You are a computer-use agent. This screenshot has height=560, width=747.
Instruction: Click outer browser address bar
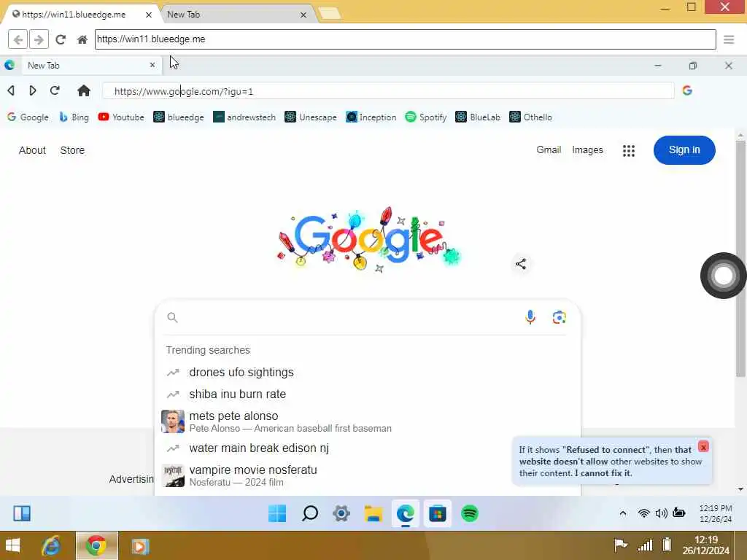406,39
